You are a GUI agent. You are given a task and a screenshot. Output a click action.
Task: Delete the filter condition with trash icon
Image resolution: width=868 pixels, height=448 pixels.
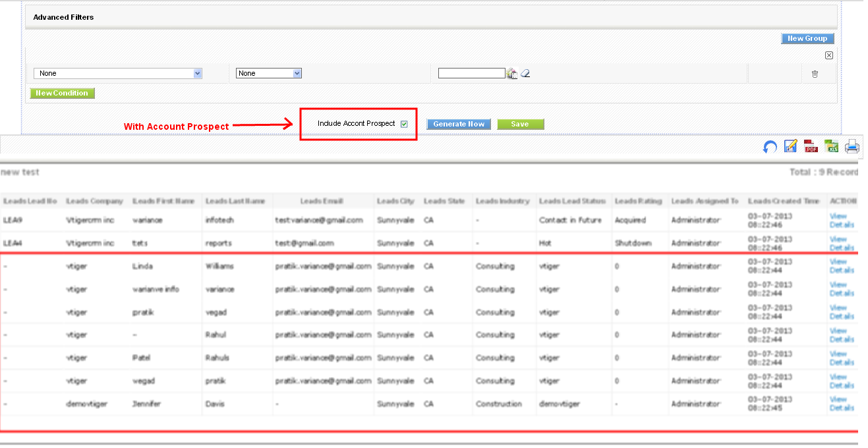(815, 74)
